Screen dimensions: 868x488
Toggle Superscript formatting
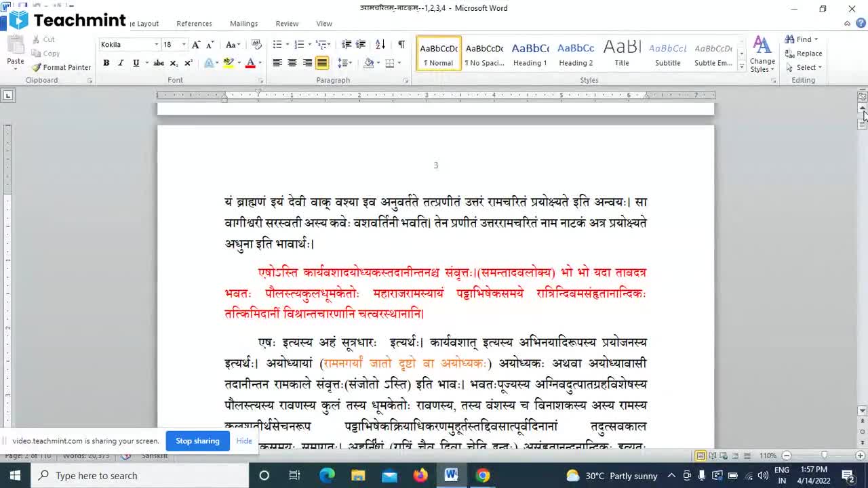(x=189, y=63)
